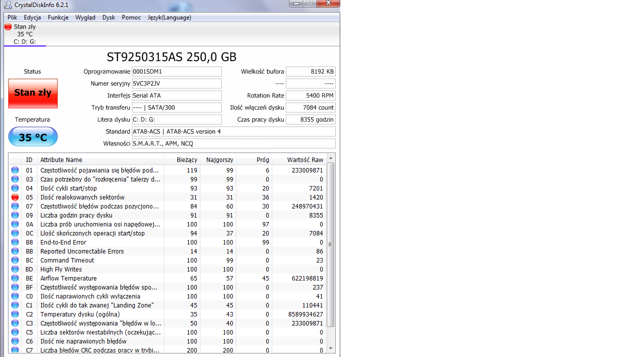
Task: Open the Wygląd menu
Action: (85, 17)
